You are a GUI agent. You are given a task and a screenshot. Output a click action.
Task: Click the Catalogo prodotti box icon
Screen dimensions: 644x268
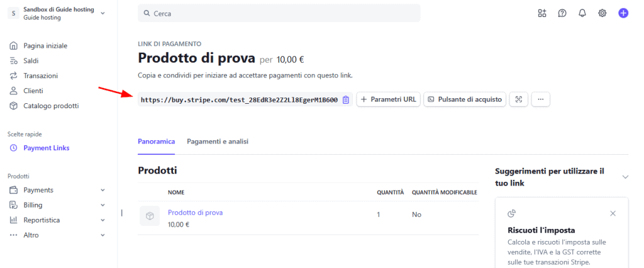(x=14, y=106)
